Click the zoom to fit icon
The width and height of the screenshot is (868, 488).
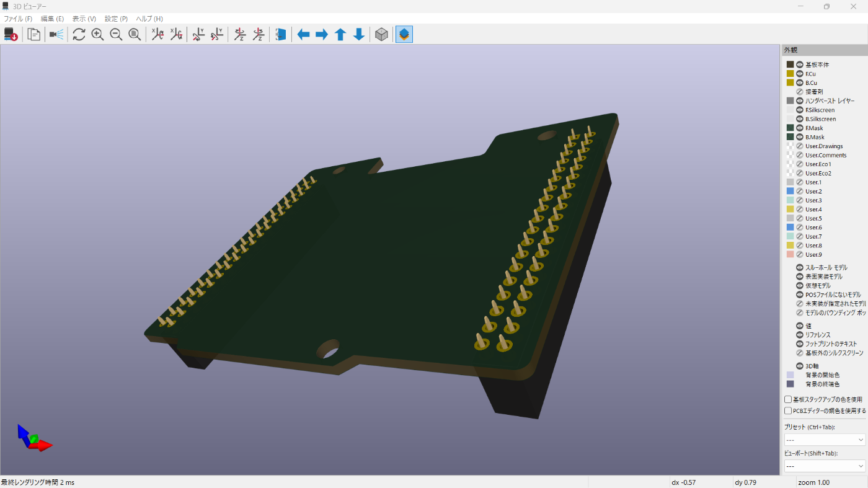[x=135, y=35]
